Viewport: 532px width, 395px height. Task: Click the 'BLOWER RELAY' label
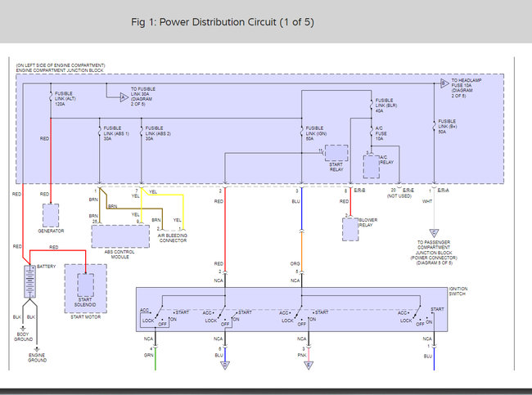[x=368, y=222]
